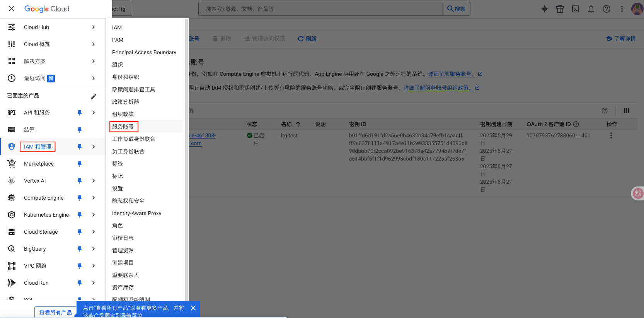644x318 pixels.
Task: Expand the Cloud Hub submenu arrow
Action: coord(94,27)
